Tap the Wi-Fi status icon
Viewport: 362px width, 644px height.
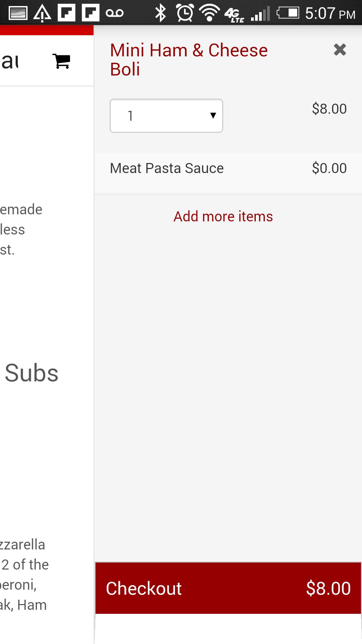pyautogui.click(x=209, y=13)
